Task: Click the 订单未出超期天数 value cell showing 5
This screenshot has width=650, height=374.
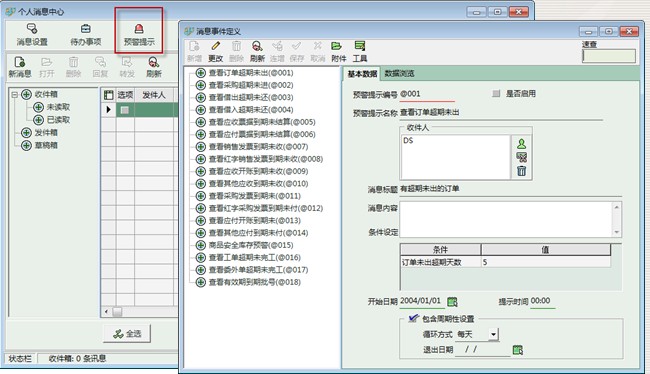Action: 546,262
